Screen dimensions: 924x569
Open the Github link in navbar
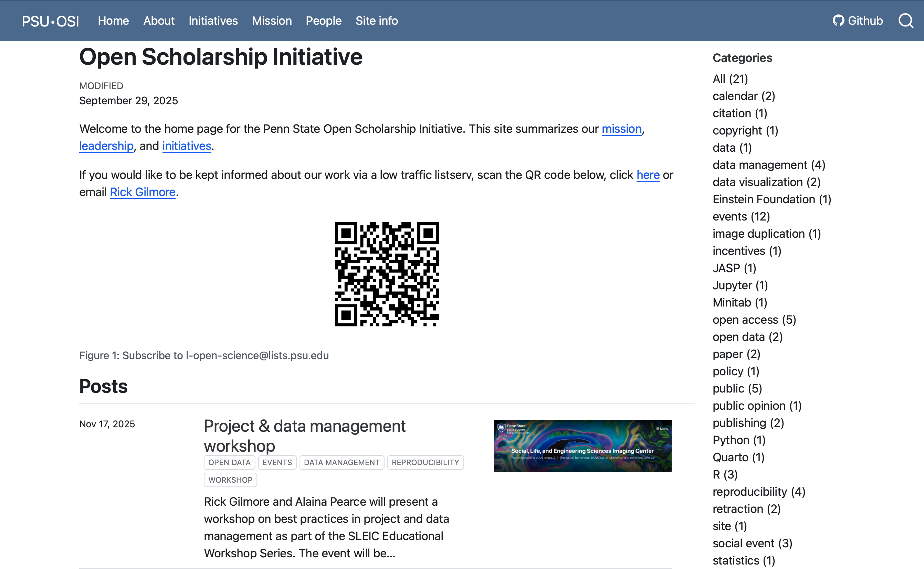(858, 21)
